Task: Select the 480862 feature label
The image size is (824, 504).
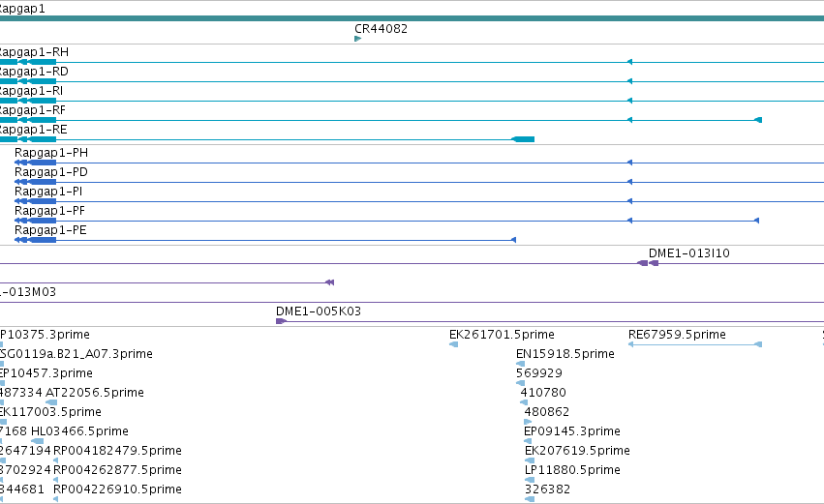Action: point(547,412)
